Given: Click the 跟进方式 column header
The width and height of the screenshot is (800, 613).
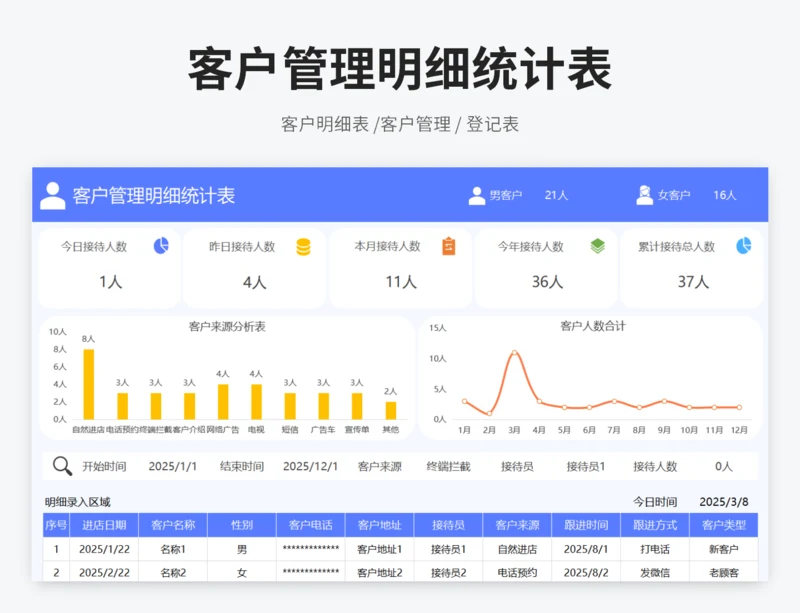Looking at the screenshot, I should 655,525.
